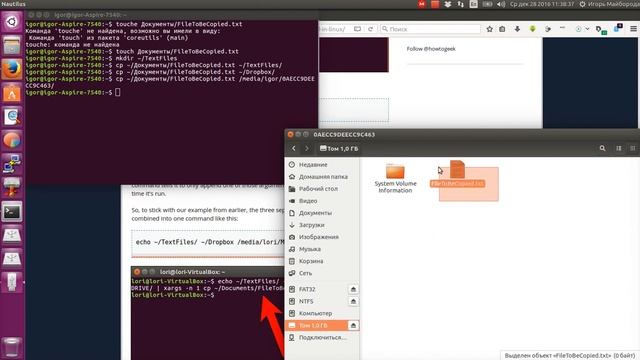Open the session menu Игорь Майбород
The image size is (640, 360).
610,4
